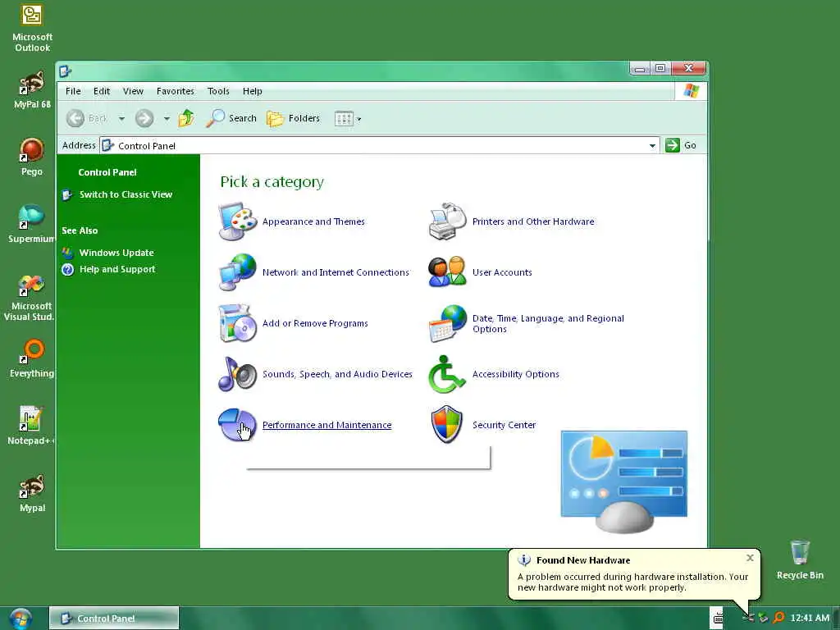Click the User Accounts people icon
This screenshot has height=630, width=840.
pos(448,272)
